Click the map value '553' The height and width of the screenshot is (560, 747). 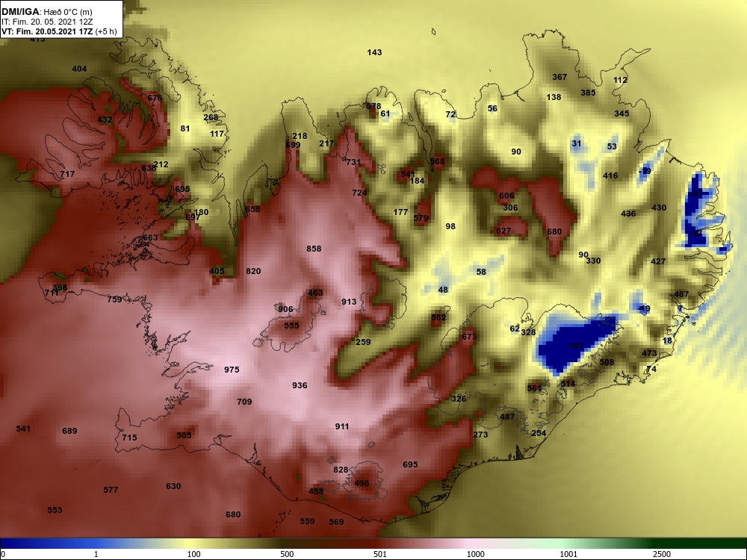tap(55, 510)
